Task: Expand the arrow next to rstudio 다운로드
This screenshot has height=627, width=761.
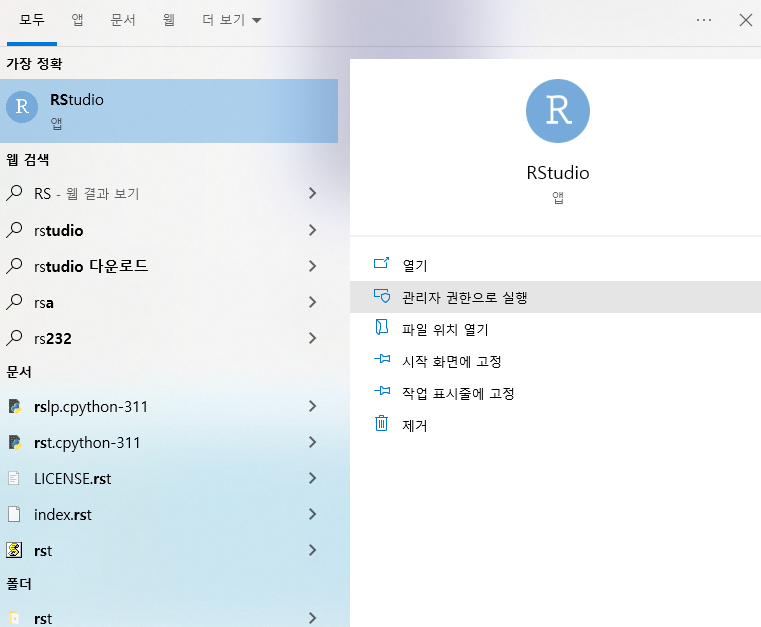Action: point(313,266)
